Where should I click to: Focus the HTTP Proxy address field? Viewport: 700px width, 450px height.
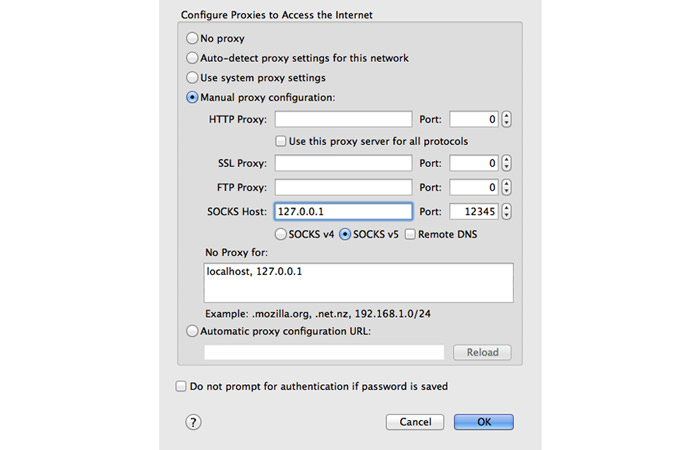point(343,119)
